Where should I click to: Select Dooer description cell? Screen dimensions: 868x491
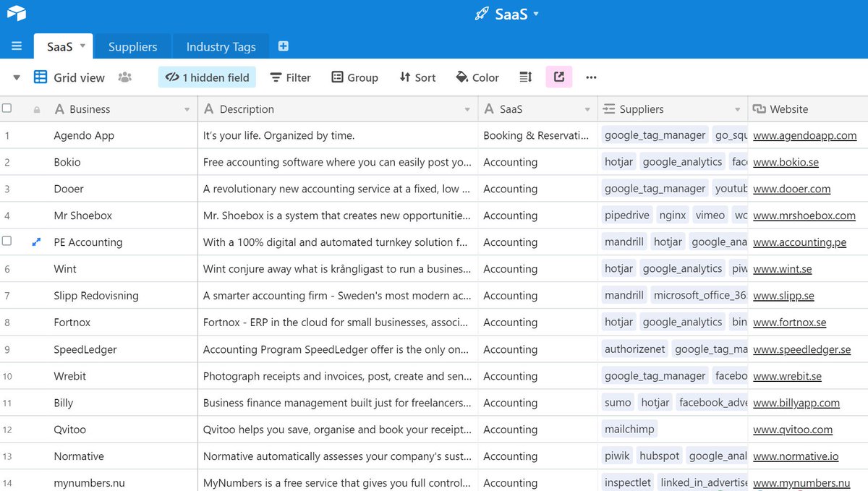(x=338, y=189)
